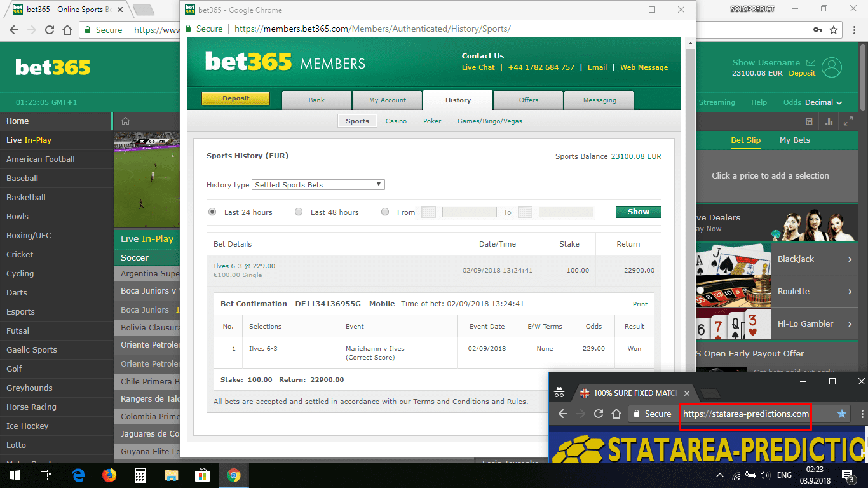The image size is (868, 488).
Task: Switch to Offers tab
Action: tap(528, 100)
